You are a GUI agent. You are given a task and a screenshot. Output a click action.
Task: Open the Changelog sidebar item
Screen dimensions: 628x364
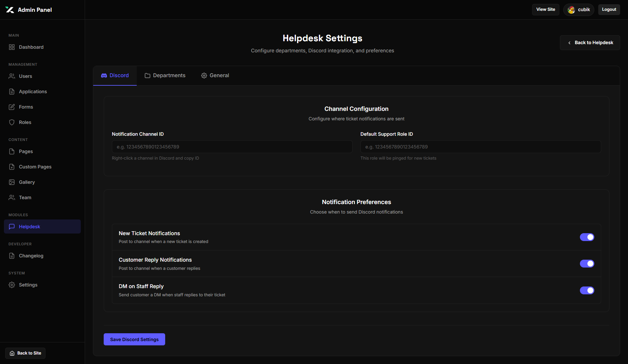coord(42,256)
